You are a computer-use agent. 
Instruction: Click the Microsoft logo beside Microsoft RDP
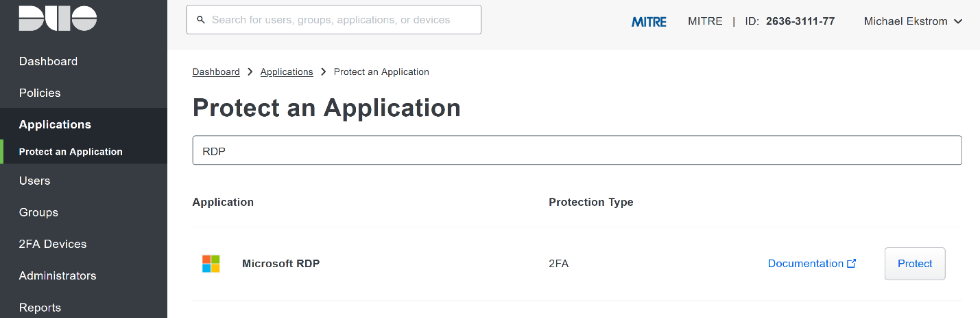click(x=211, y=264)
